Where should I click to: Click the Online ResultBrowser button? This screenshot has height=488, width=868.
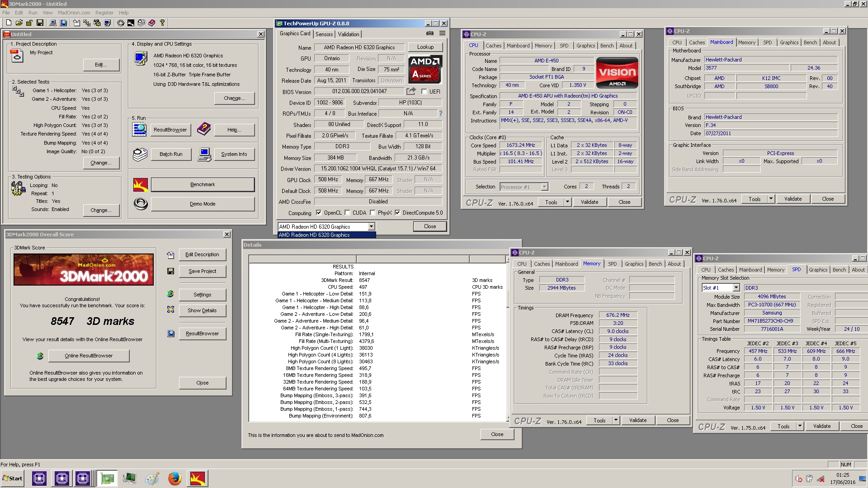tap(89, 356)
